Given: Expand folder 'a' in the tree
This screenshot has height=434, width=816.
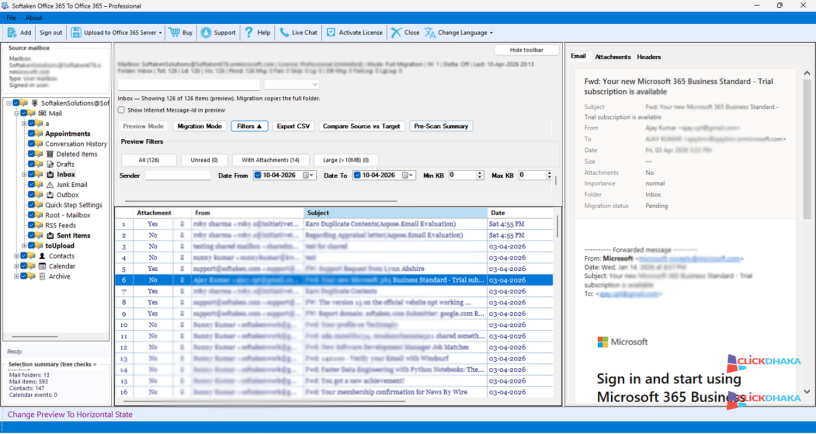Looking at the screenshot, I should 24,123.
